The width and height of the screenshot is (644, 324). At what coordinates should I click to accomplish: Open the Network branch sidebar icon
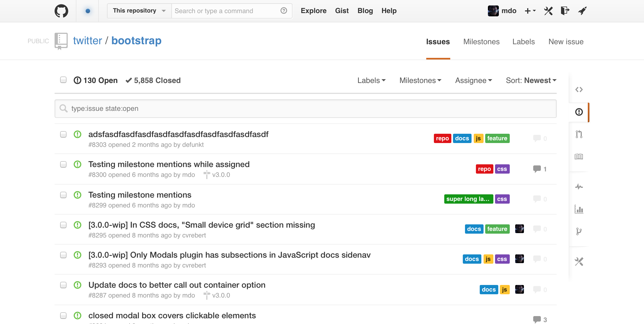579,231
